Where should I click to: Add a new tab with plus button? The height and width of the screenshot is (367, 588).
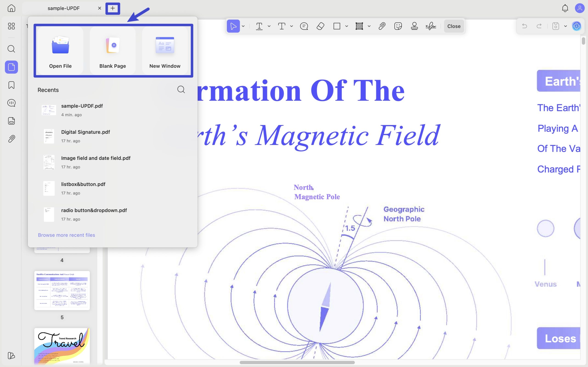coord(113,8)
